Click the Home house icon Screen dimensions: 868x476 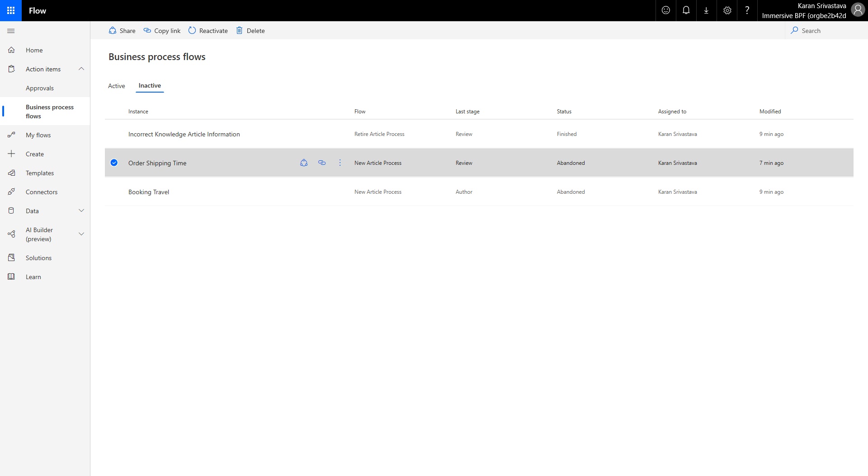(x=11, y=50)
